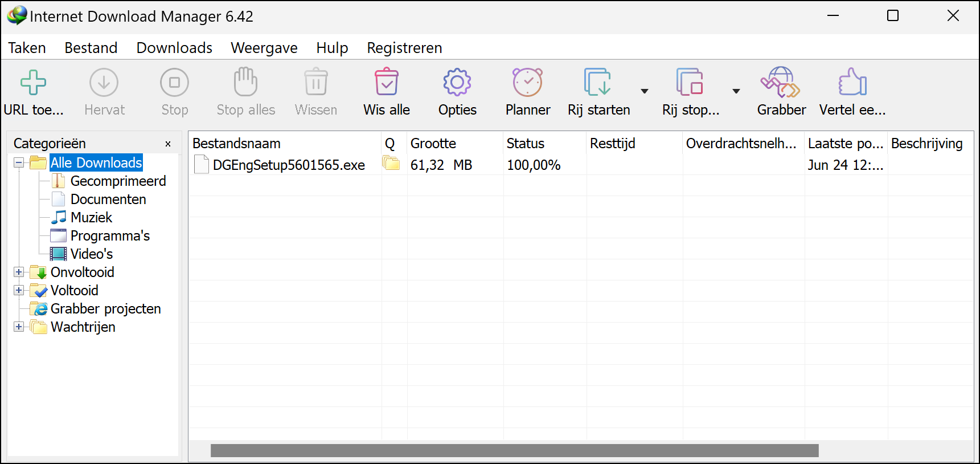The width and height of the screenshot is (980, 464).
Task: Launch the Grabber tool icon
Action: pyautogui.click(x=781, y=82)
